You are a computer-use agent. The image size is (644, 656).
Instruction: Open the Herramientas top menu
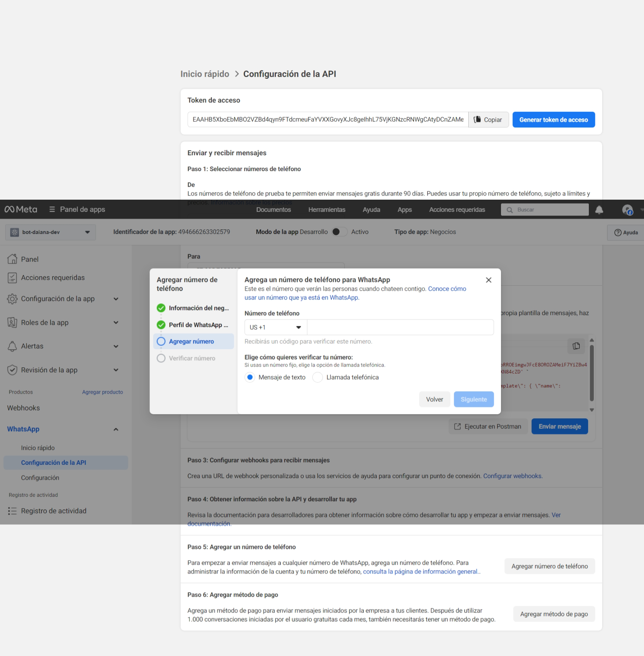coord(327,210)
